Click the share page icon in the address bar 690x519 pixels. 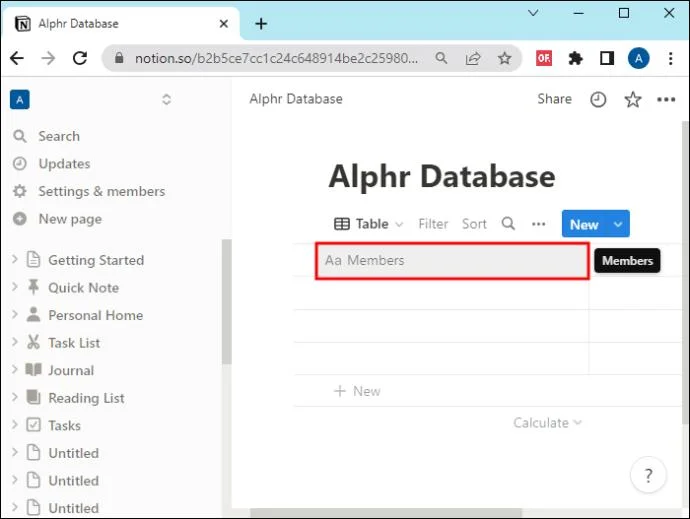(x=473, y=58)
